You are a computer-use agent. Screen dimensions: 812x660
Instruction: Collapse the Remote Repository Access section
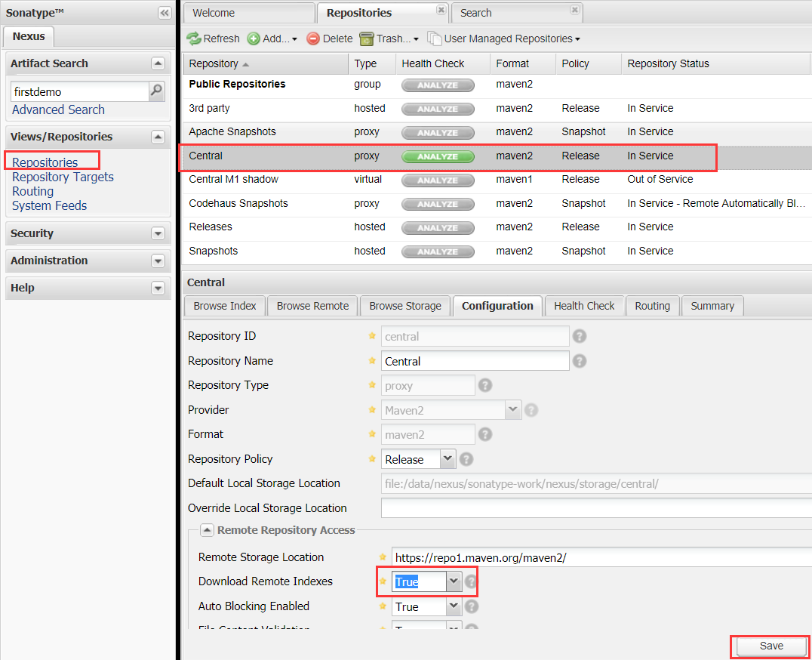pyautogui.click(x=207, y=530)
